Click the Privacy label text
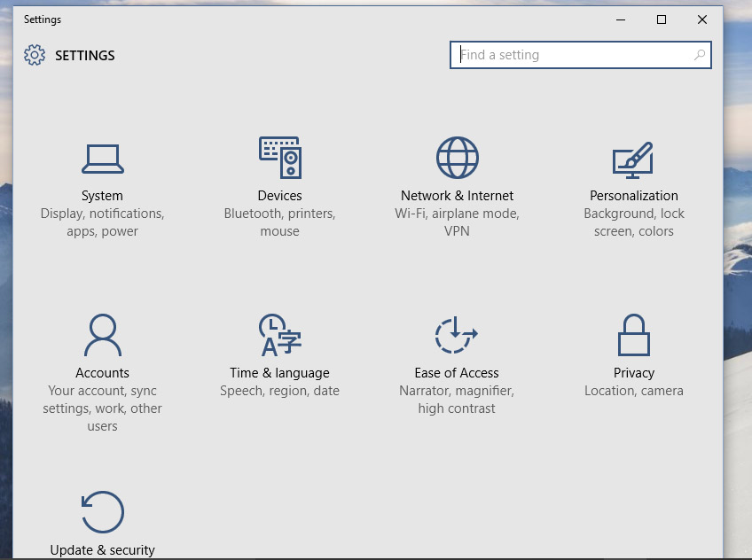Viewport: 752px width, 560px height. (x=633, y=373)
